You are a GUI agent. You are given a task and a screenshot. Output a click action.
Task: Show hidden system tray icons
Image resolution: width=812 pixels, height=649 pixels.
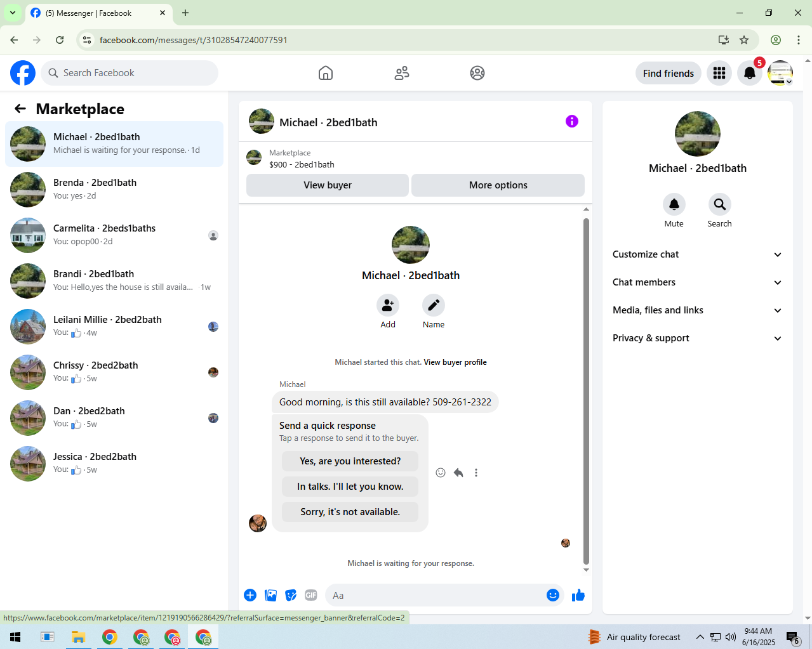(700, 637)
